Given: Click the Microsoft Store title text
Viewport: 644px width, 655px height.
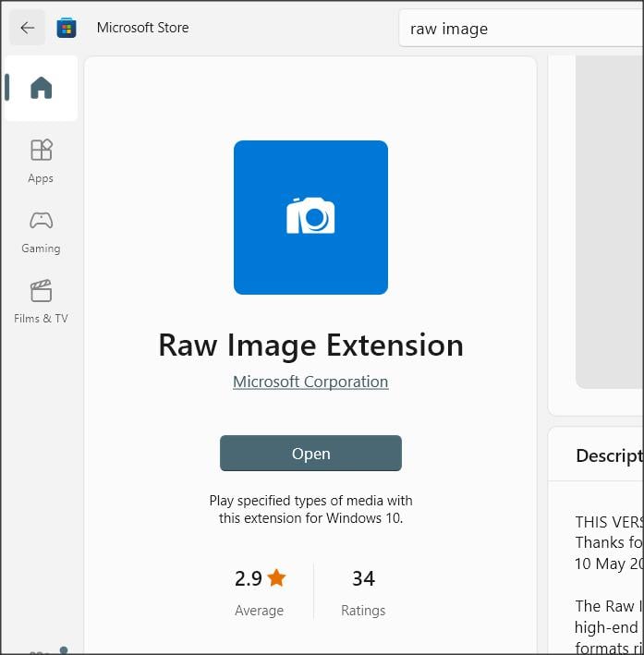Looking at the screenshot, I should click(142, 28).
